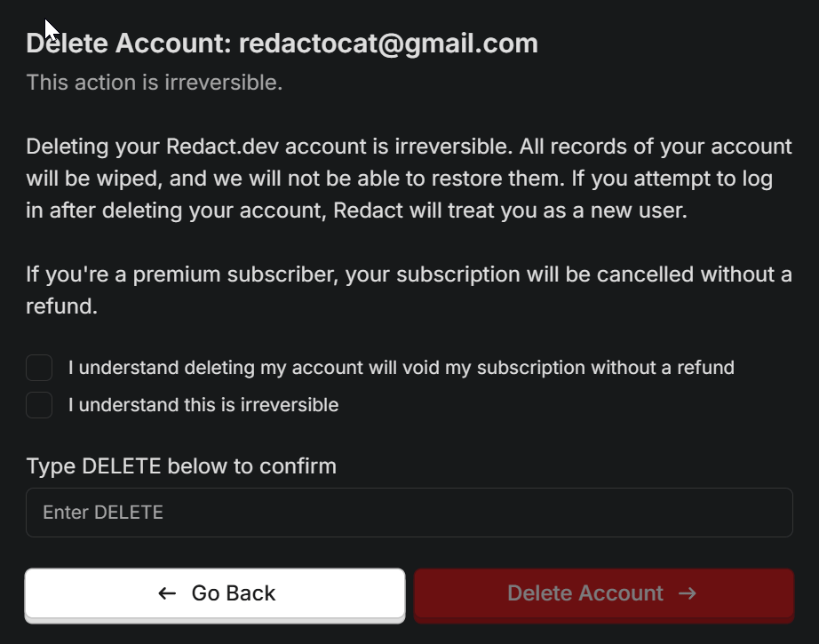The width and height of the screenshot is (819, 644).
Task: Check the "I understand this is irreversible" box
Action: coord(39,405)
